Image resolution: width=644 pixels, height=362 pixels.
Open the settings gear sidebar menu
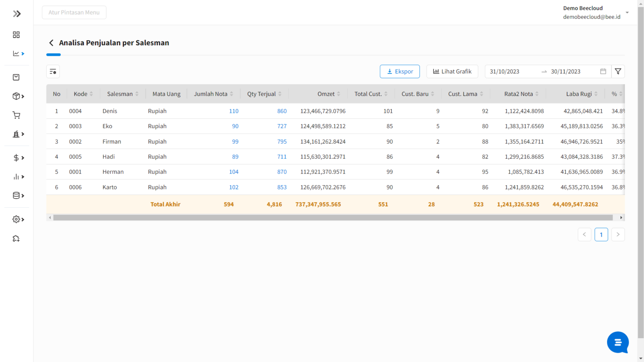tap(17, 219)
